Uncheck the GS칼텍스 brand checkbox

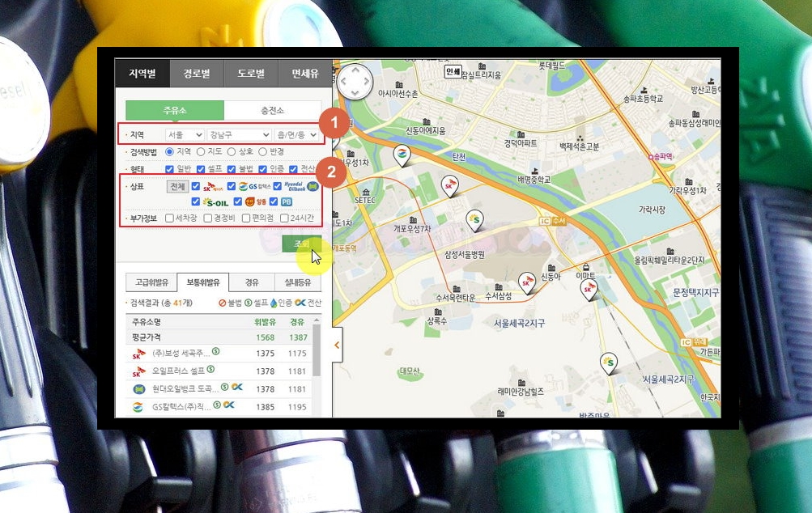tap(232, 186)
